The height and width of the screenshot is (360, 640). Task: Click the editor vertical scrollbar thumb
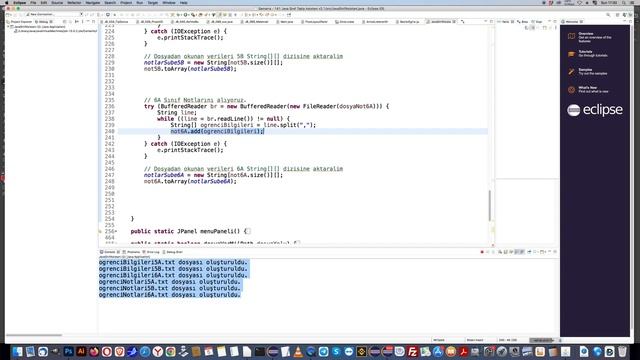490,205
